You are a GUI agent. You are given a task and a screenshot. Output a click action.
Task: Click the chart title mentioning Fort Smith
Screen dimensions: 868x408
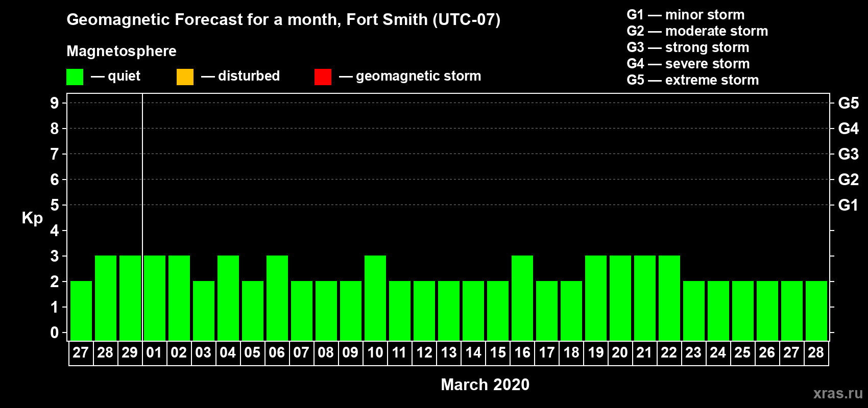point(283,20)
